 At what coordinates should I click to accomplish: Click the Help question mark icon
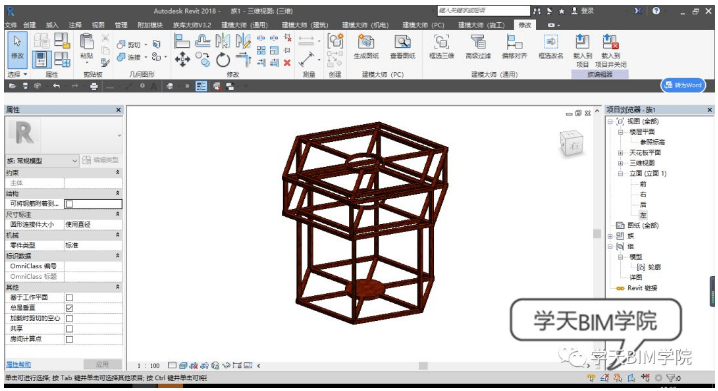coord(656,11)
